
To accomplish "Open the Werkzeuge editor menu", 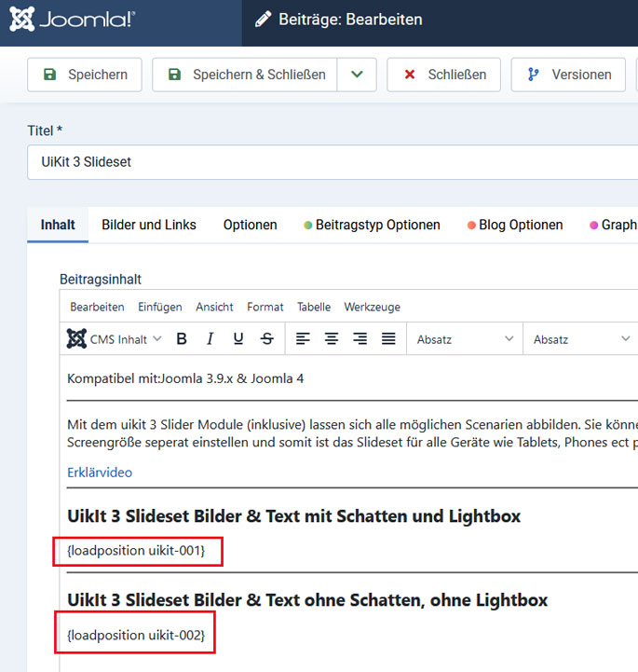I will point(373,307).
